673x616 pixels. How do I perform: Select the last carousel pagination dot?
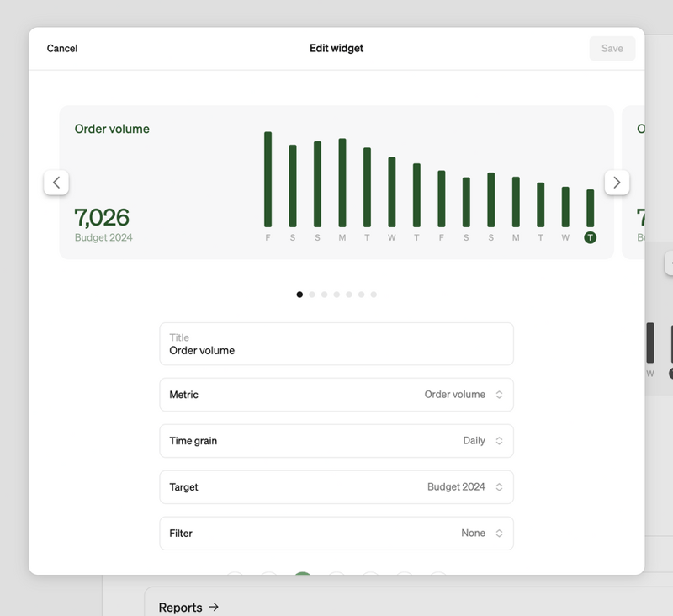[x=374, y=295]
